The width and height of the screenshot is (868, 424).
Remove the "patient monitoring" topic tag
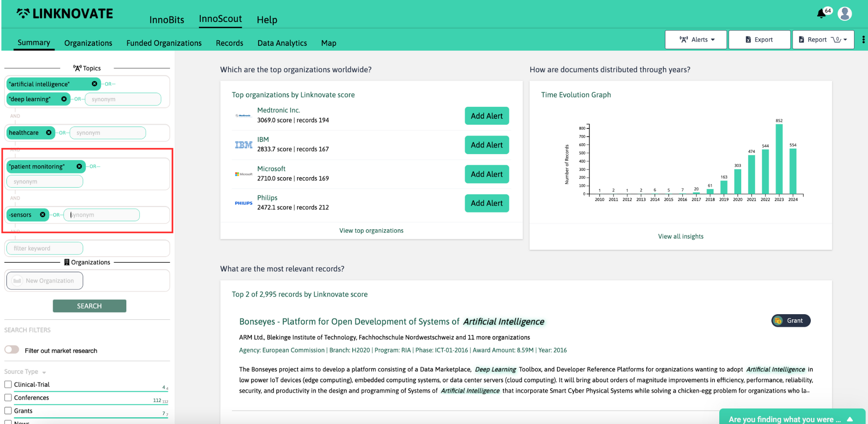point(79,166)
